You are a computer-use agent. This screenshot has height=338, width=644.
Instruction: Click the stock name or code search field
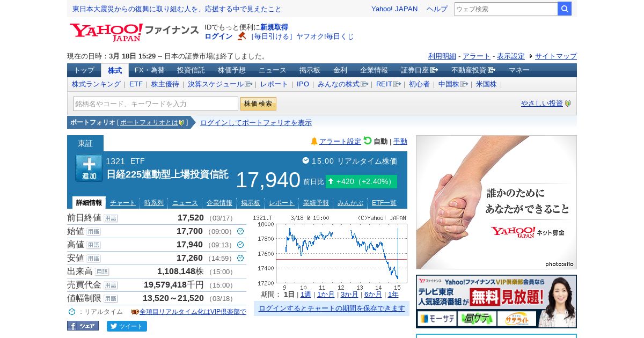point(156,104)
